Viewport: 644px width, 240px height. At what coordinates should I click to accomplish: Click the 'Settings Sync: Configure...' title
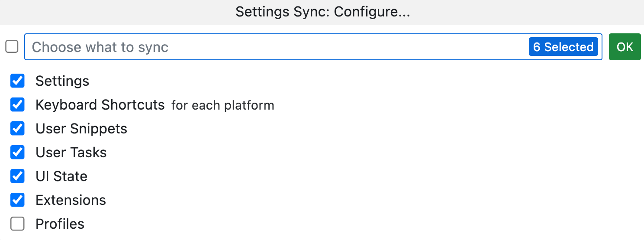point(322,12)
